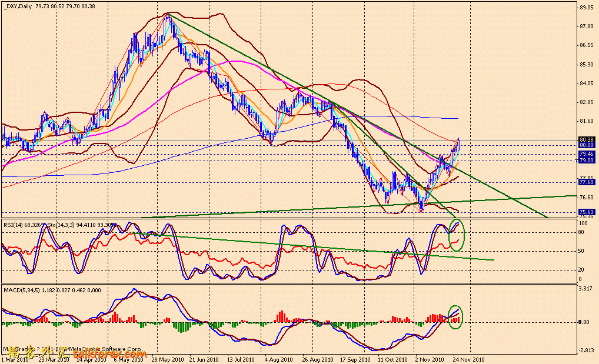Click the 4 Aug 2010 date label
Viewport: 599px width, 364px height.
279,360
